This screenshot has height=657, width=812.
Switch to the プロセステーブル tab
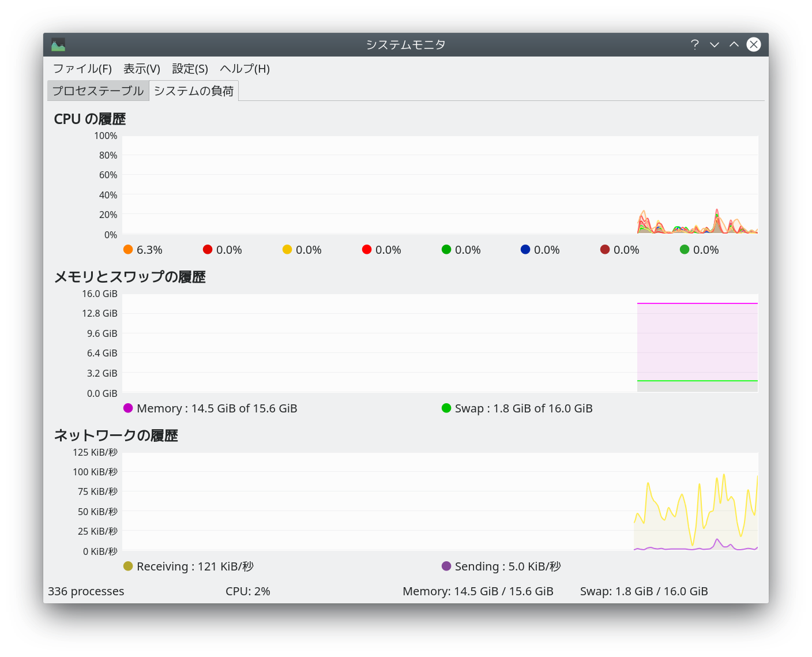(98, 91)
